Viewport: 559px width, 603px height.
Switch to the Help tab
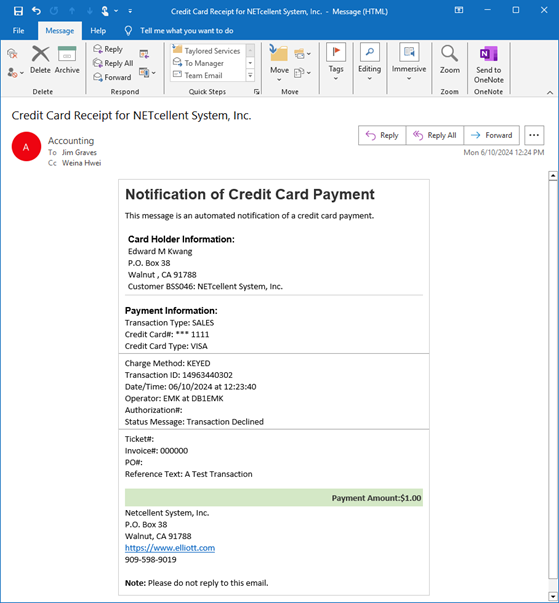point(98,31)
